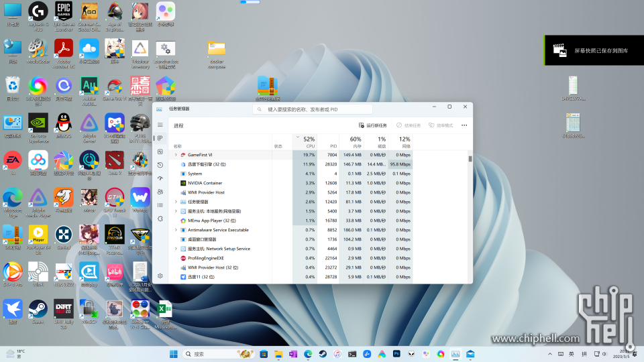
Task: Open the Windows Start menu
Action: point(174,354)
